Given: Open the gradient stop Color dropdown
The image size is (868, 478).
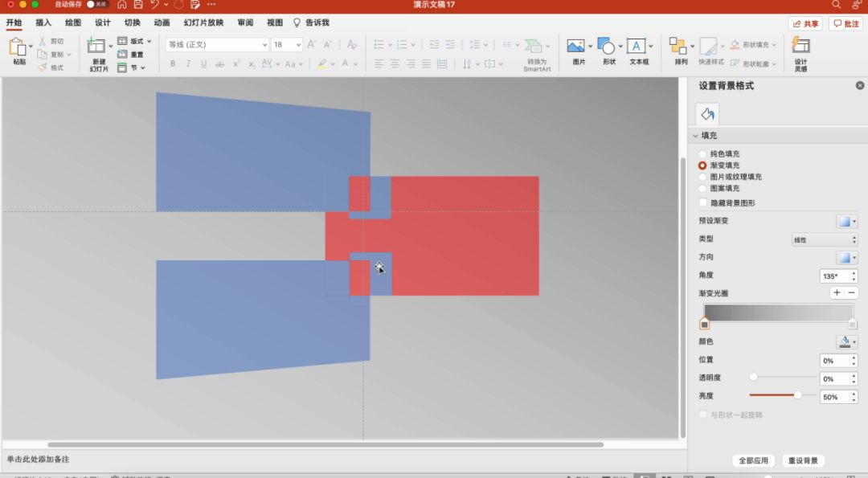Looking at the screenshot, I should tap(847, 342).
